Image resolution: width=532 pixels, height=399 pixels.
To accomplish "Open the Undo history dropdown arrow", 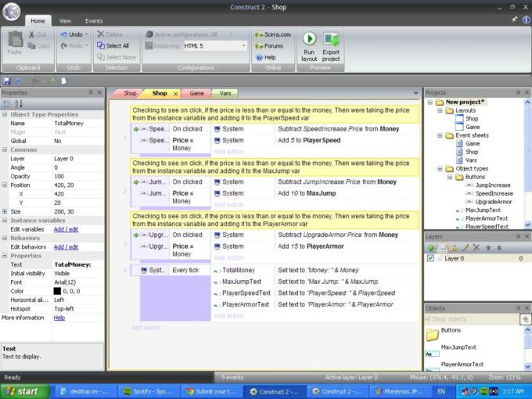I will pyautogui.click(x=87, y=34).
